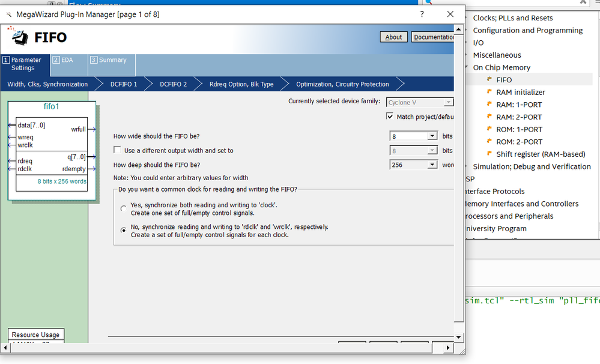
Task: Select Processors and Peripherals category
Action: coord(509,216)
